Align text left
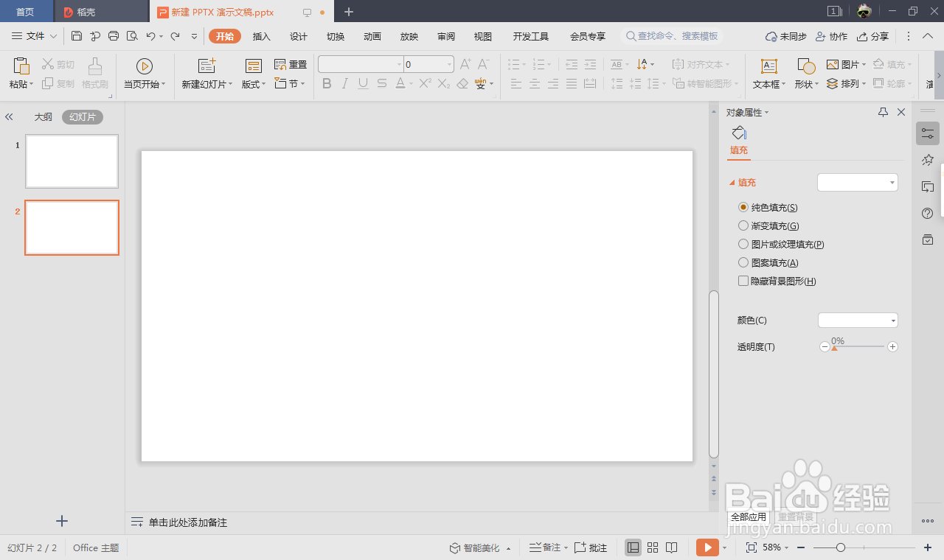This screenshot has width=944, height=560. (516, 84)
